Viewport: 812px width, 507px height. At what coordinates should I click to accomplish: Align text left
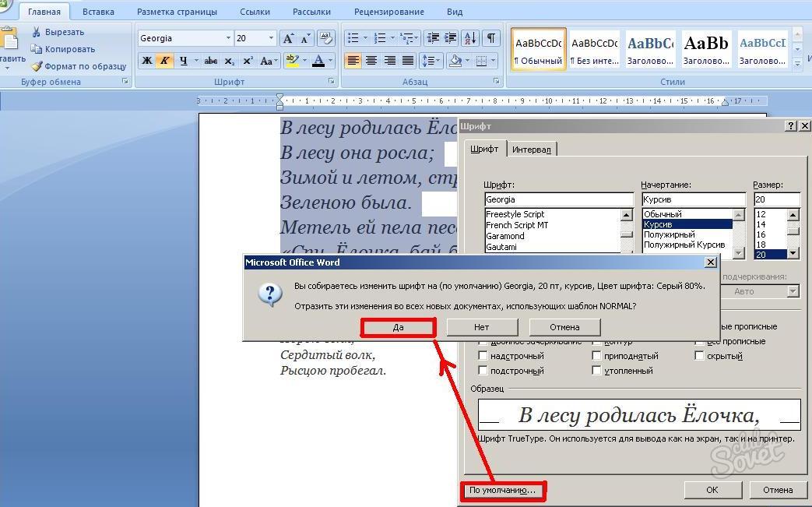point(353,61)
